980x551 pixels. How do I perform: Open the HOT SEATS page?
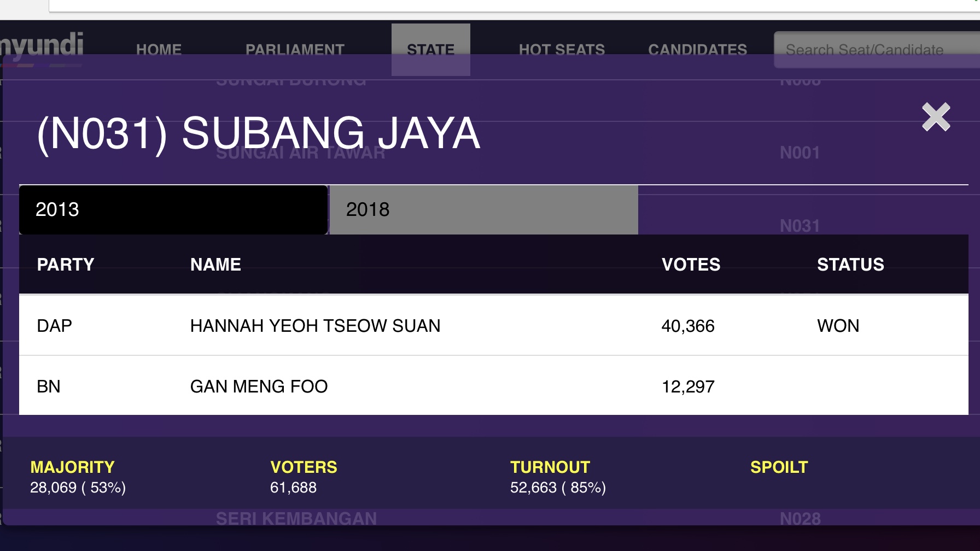pos(562,50)
